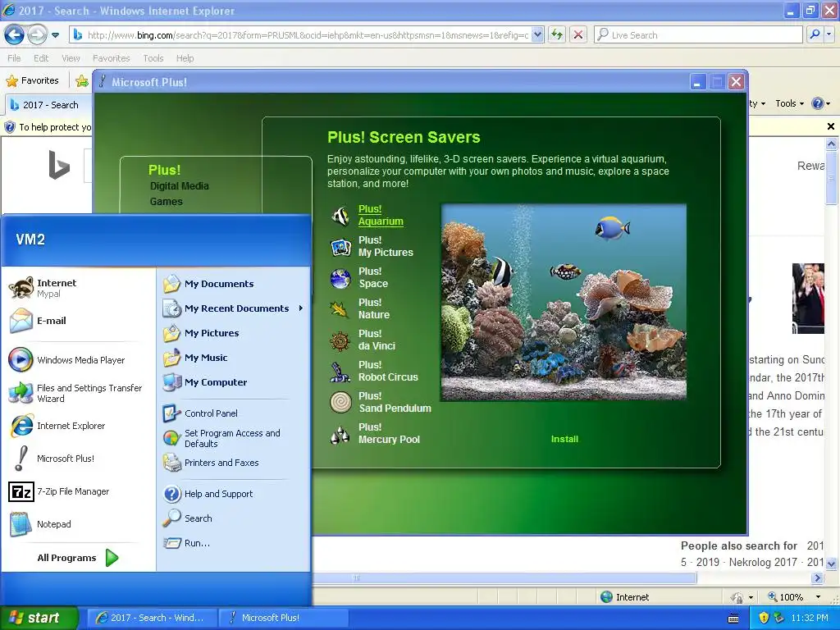
Task: Open My Computer in Start menu
Action: pyautogui.click(x=233, y=382)
